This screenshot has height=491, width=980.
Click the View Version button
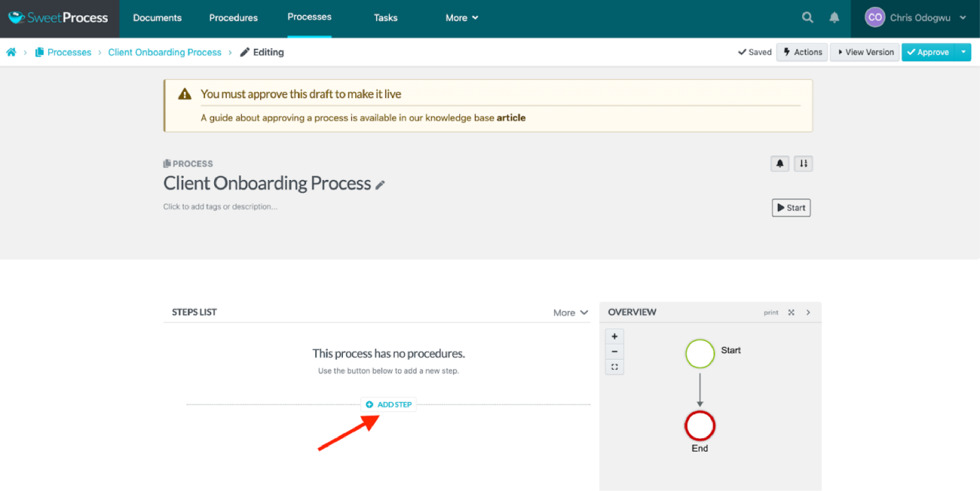[864, 52]
